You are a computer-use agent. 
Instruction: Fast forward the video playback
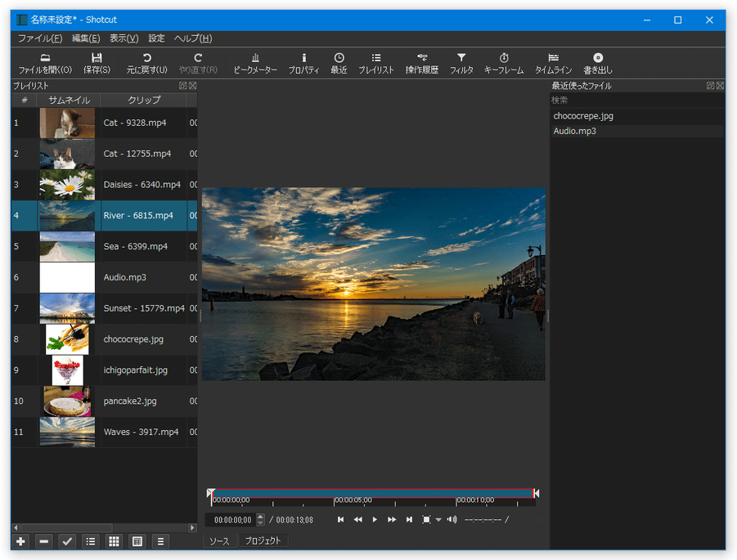[392, 520]
